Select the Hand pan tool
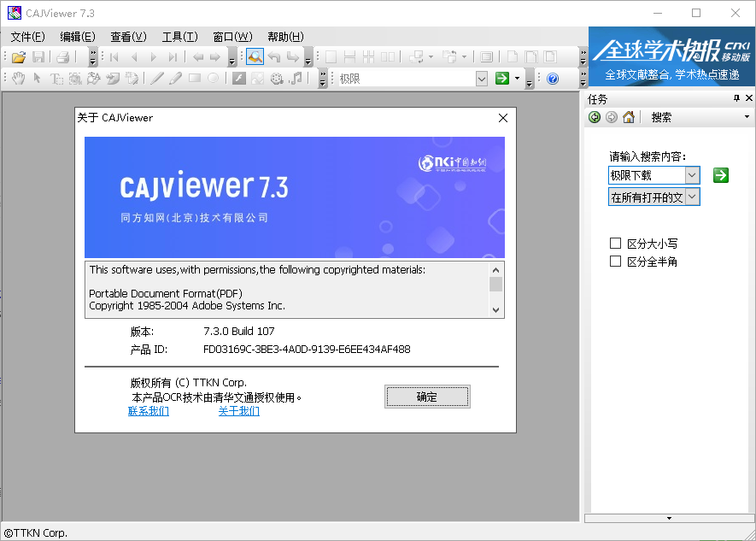 pyautogui.click(x=19, y=78)
